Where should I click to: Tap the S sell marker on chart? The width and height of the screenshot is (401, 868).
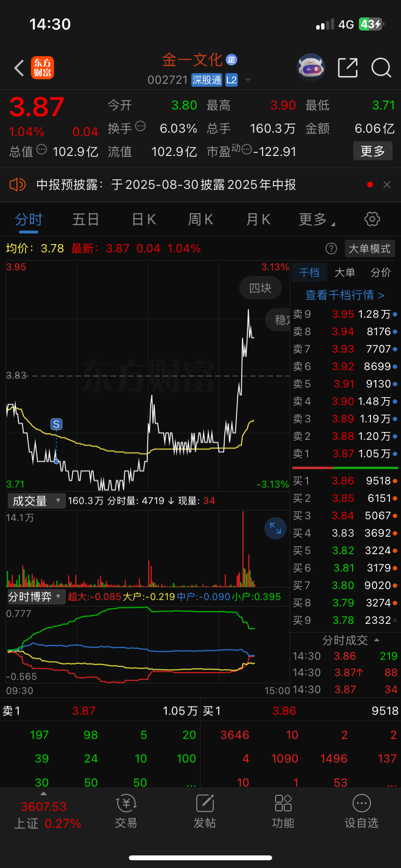click(x=56, y=425)
